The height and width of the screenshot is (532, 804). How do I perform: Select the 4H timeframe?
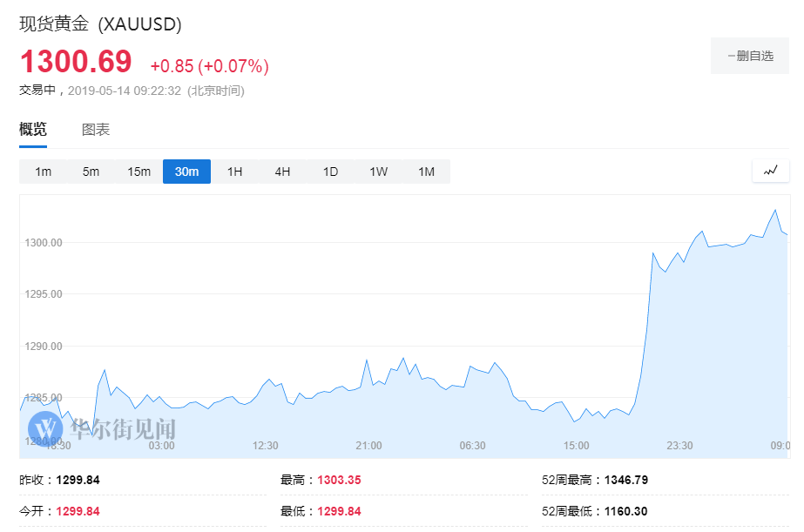click(x=282, y=172)
